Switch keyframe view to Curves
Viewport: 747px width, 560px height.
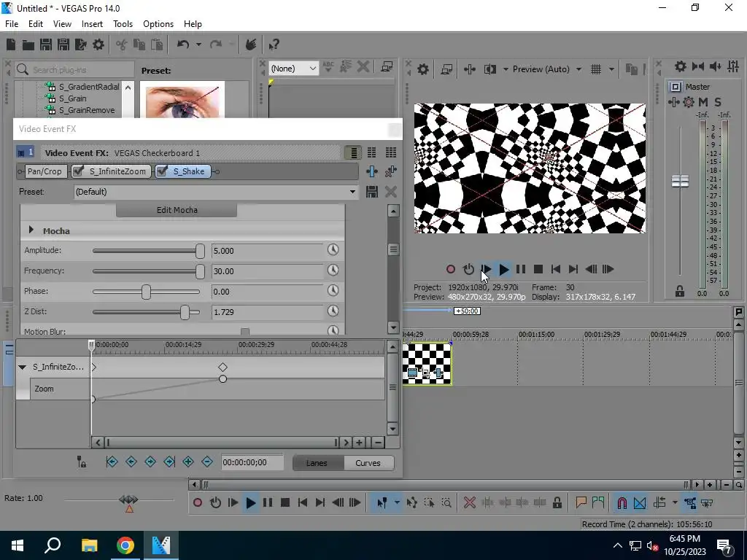368,463
